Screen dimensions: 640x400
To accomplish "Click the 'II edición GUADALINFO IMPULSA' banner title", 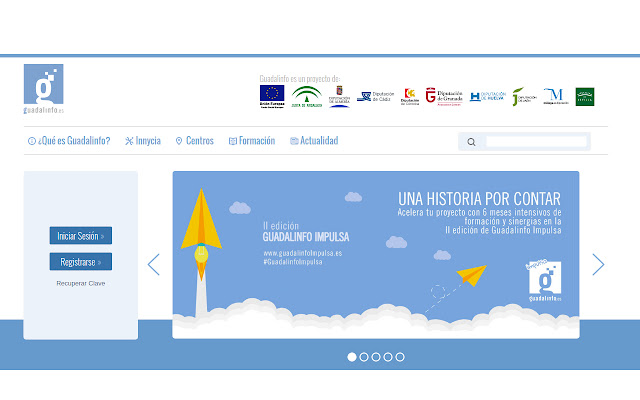I will coord(306,231).
